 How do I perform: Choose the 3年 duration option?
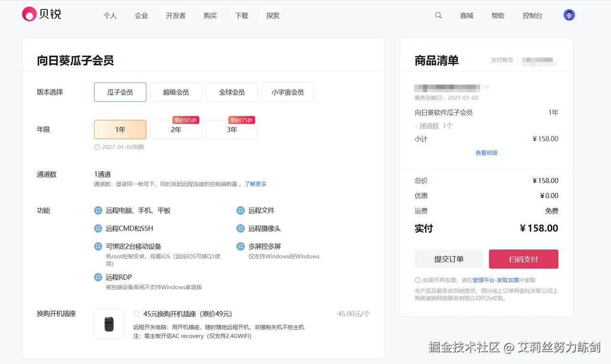(232, 129)
